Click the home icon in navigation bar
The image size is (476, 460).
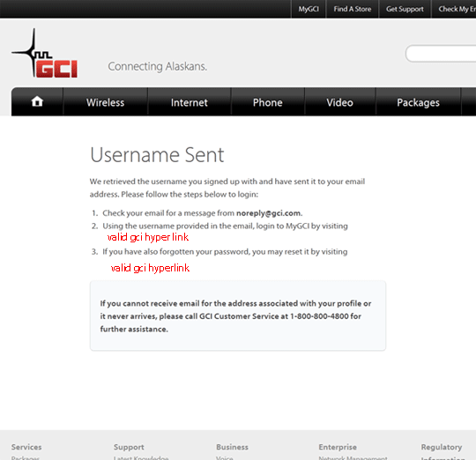tap(37, 101)
